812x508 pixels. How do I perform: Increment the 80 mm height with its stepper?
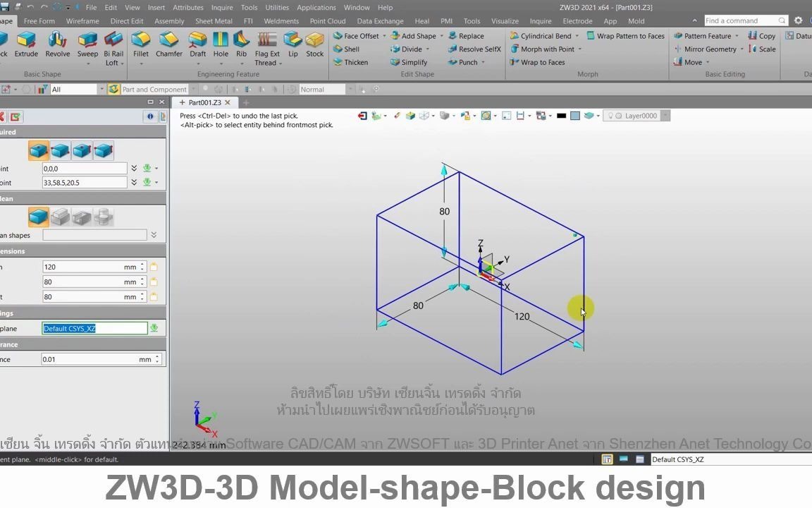(142, 294)
